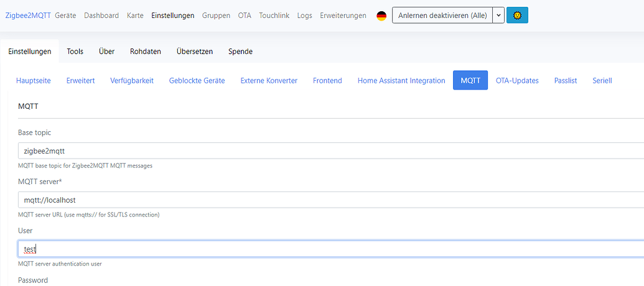Select the Erweitert settings sub-tab
Viewport: 644px width, 286px height.
click(x=81, y=81)
